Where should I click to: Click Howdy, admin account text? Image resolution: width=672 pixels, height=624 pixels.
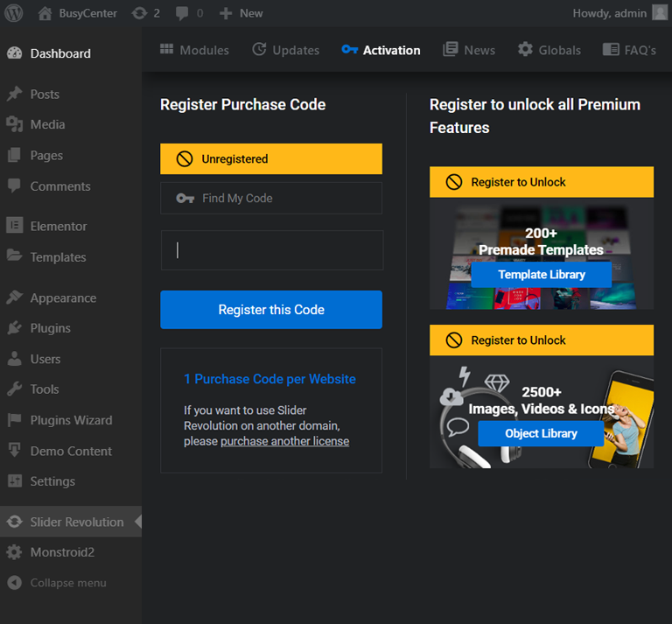(x=609, y=13)
